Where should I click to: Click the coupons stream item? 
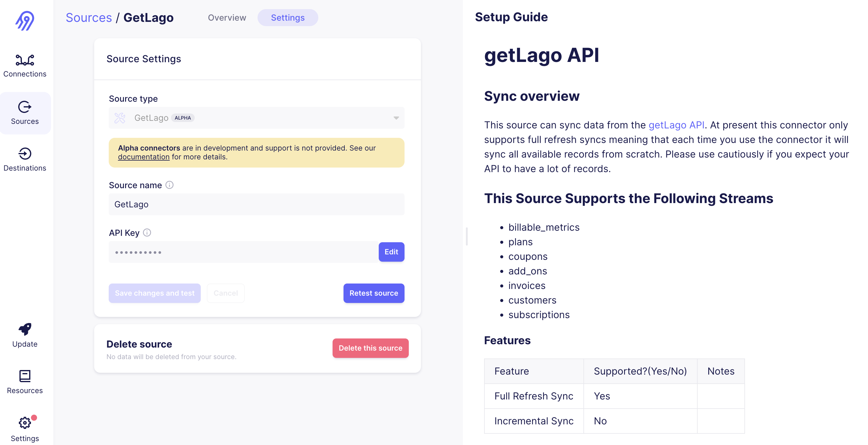[x=528, y=256]
